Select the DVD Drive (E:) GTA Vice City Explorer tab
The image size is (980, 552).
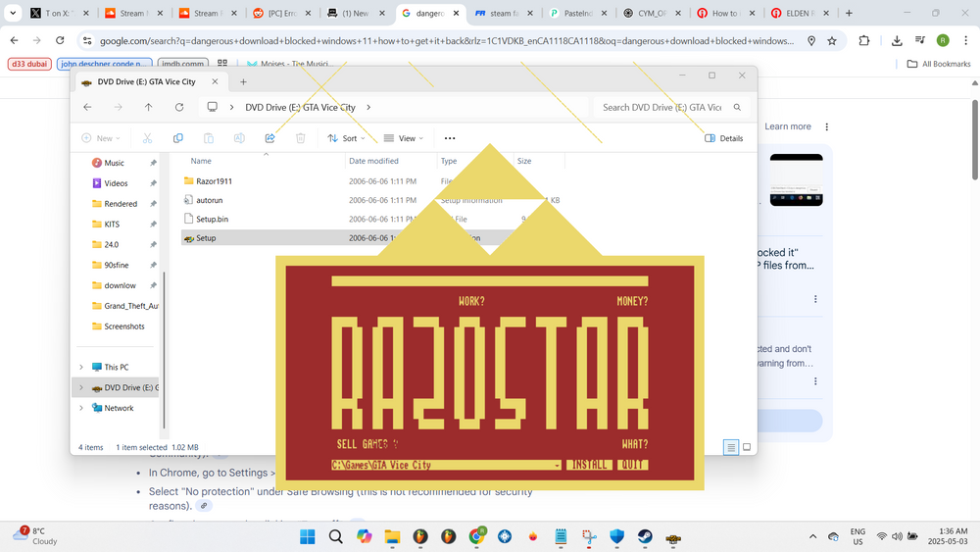149,82
